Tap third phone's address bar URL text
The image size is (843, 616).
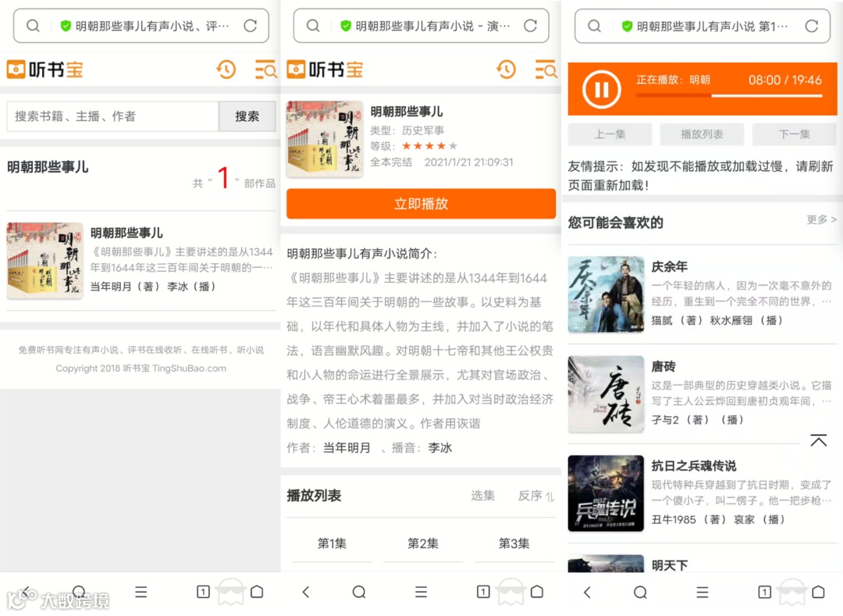(x=712, y=26)
